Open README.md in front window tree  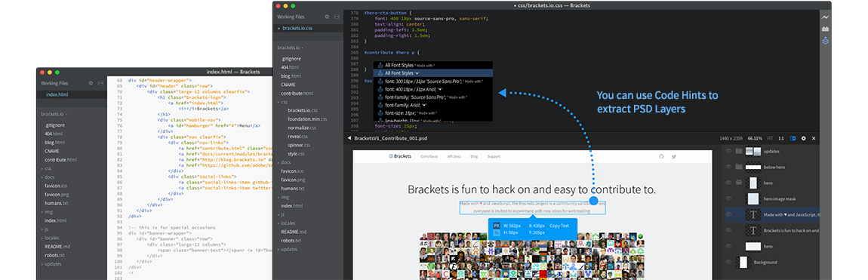click(x=294, y=231)
